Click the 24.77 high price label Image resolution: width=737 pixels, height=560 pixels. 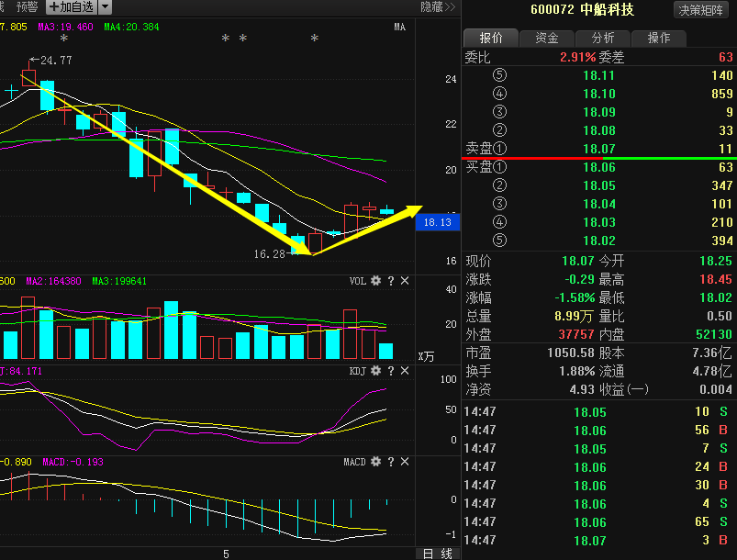(56, 61)
